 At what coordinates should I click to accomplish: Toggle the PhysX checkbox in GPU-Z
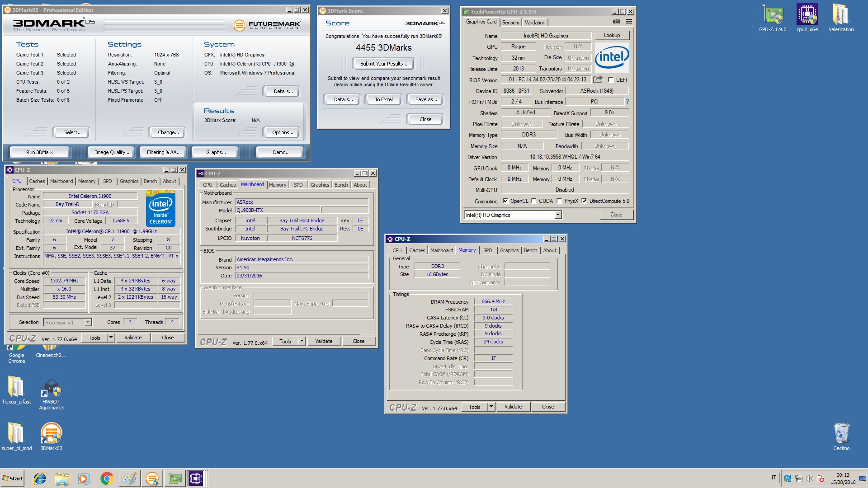tap(559, 201)
